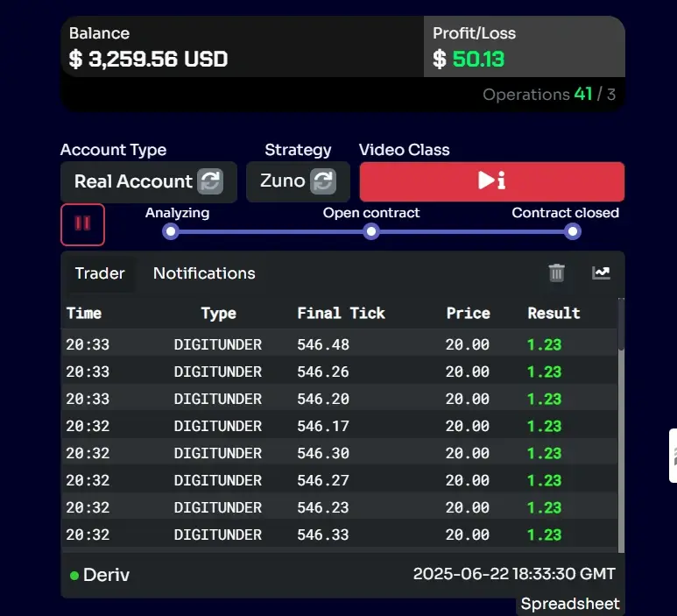Click the Price column header

point(468,313)
